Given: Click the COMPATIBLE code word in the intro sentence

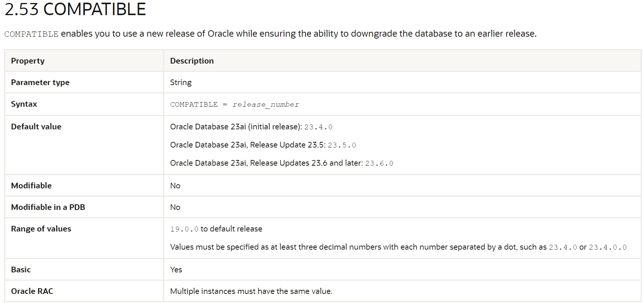Looking at the screenshot, I should tap(31, 34).
